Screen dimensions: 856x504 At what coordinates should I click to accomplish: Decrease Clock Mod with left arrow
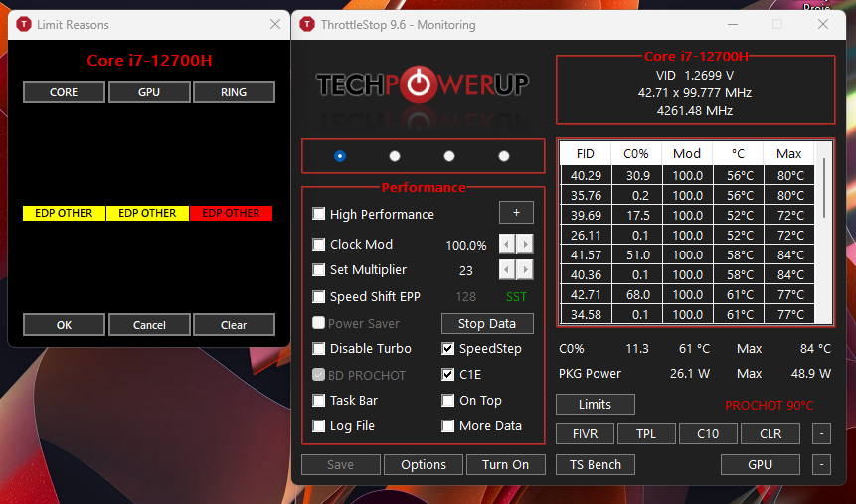pos(507,244)
